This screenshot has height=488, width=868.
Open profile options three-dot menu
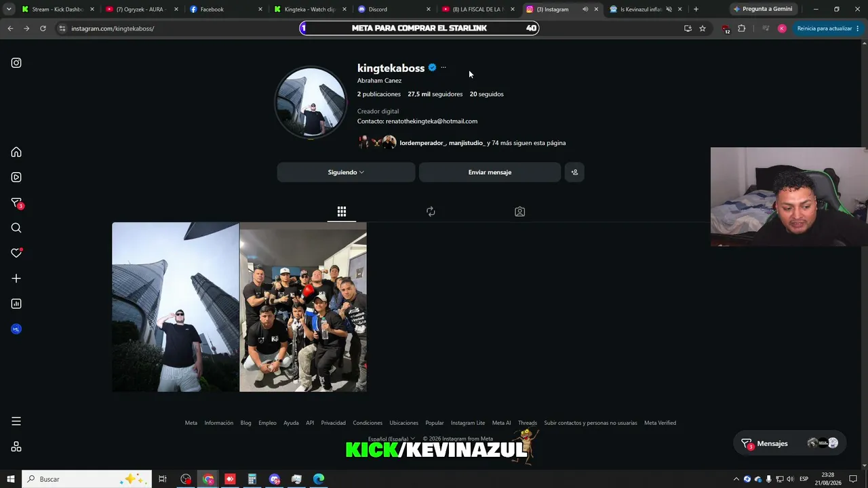pyautogui.click(x=443, y=68)
